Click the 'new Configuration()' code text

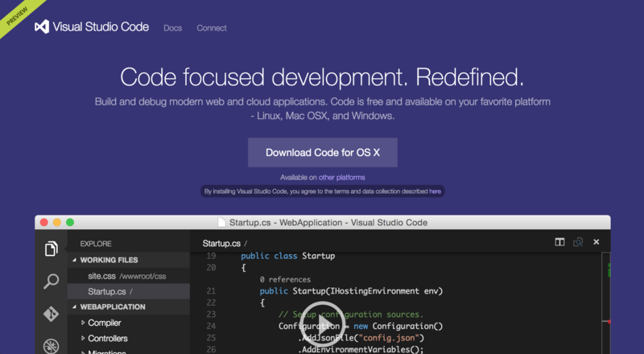pos(398,326)
